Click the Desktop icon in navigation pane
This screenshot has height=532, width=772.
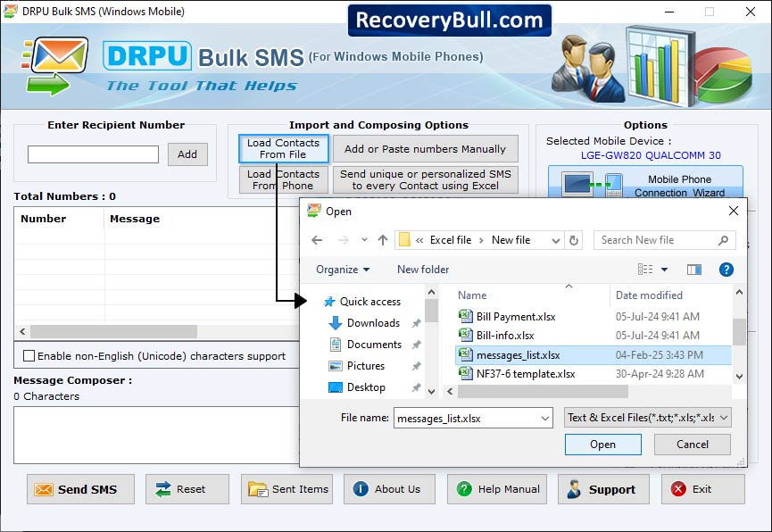coord(336,387)
